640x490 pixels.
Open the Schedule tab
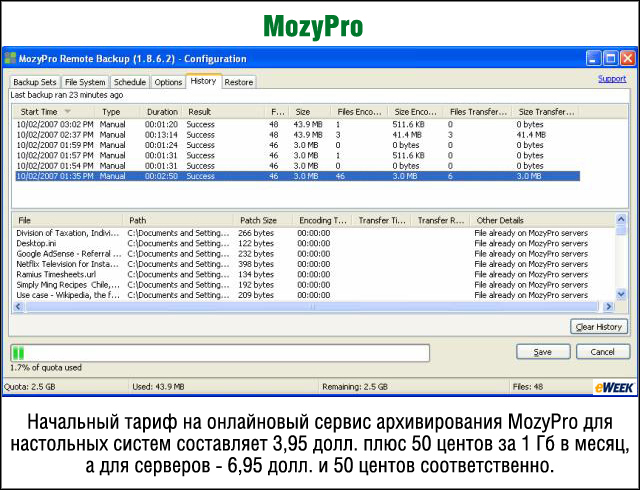pyautogui.click(x=130, y=82)
